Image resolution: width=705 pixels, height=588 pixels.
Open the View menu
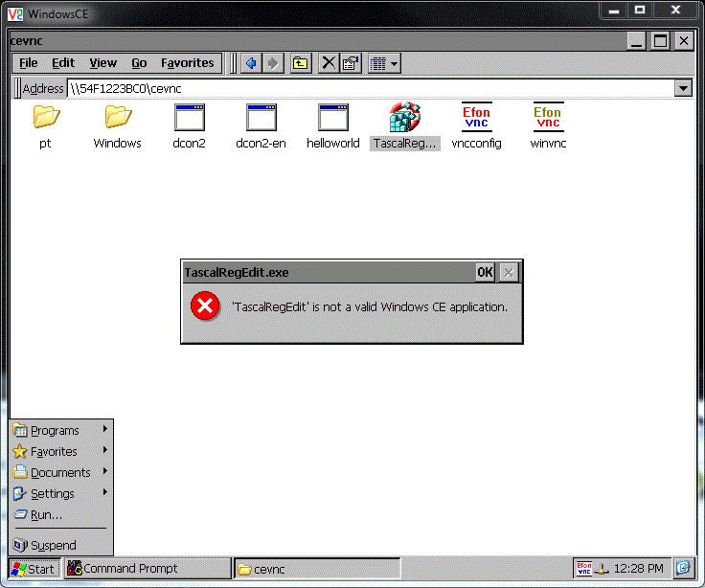click(102, 63)
